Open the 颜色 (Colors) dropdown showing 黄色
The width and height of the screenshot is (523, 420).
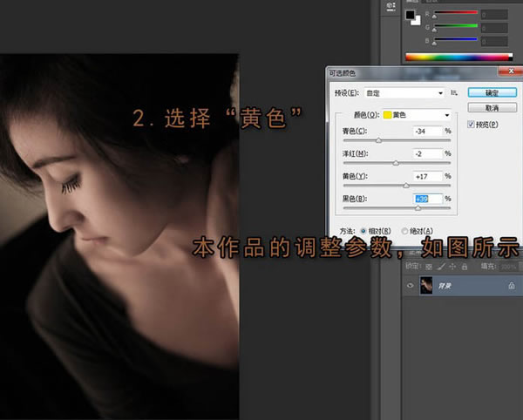tap(417, 115)
